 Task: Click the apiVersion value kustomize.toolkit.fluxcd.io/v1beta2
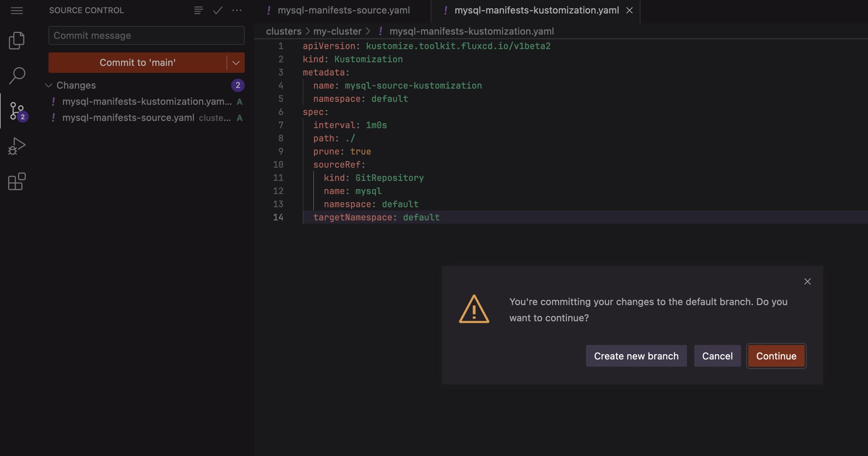point(458,46)
